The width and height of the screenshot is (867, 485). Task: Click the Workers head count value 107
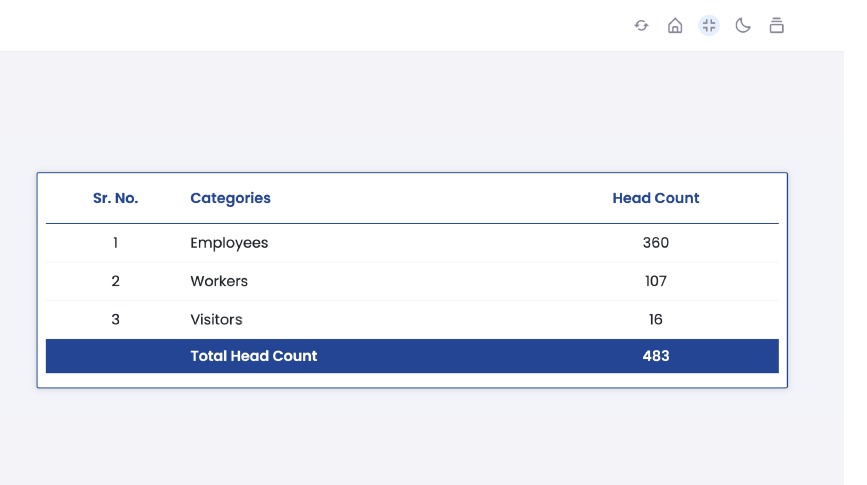click(x=656, y=281)
